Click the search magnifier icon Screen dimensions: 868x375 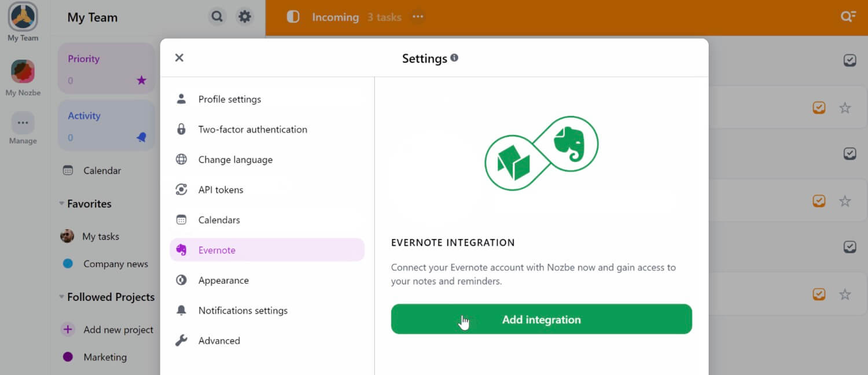217,17
